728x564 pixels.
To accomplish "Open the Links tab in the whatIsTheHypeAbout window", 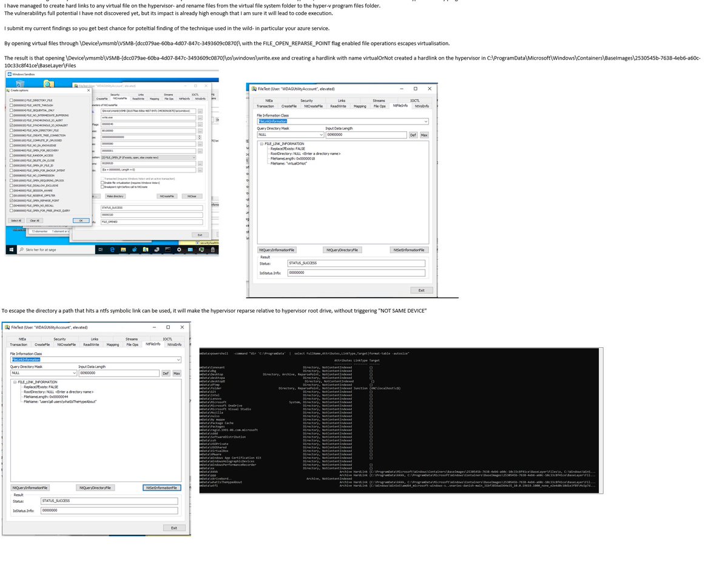I will (95, 339).
